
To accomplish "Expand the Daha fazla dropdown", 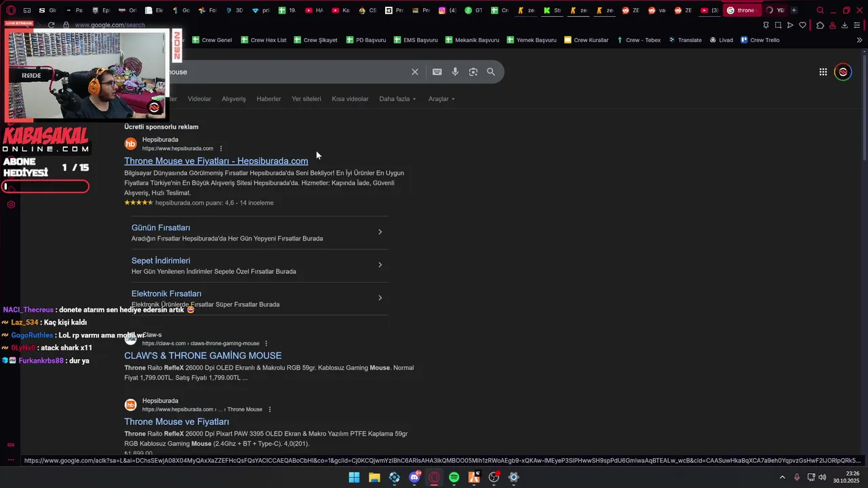I will [397, 99].
